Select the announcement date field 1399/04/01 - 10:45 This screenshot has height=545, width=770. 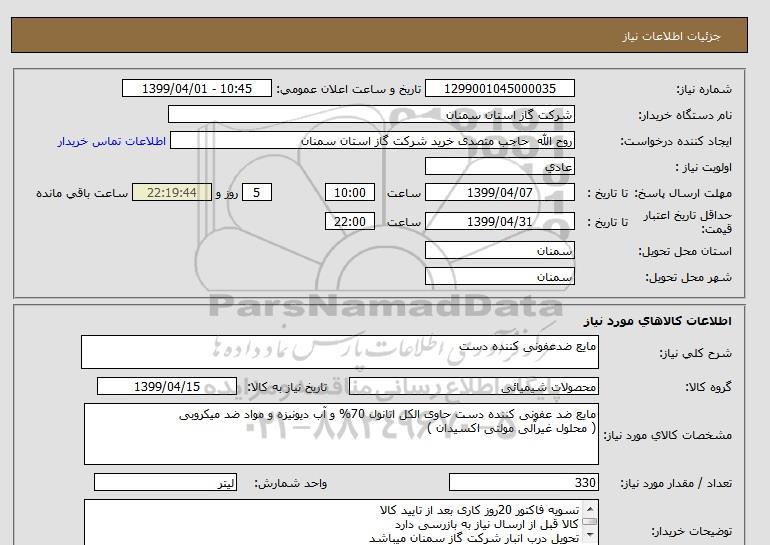pos(196,88)
